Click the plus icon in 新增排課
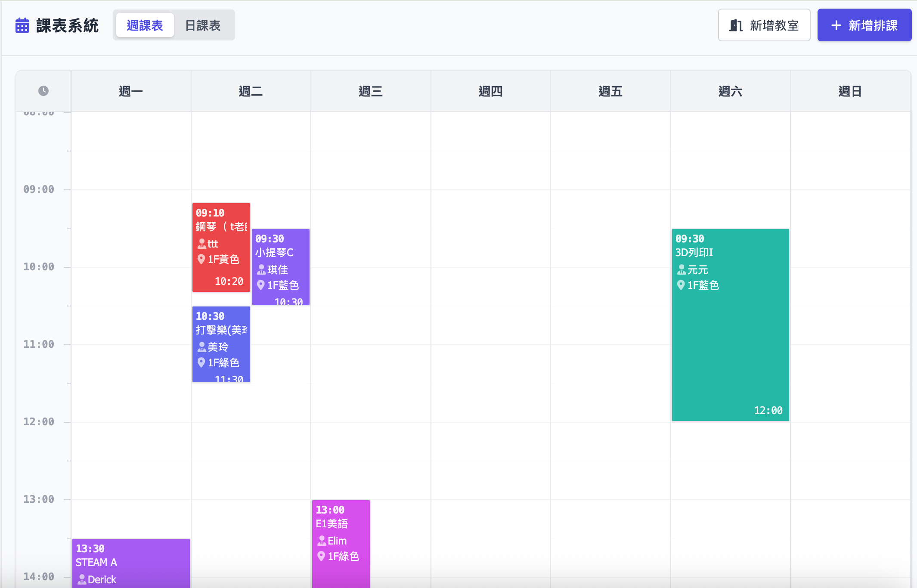917x588 pixels. tap(836, 25)
